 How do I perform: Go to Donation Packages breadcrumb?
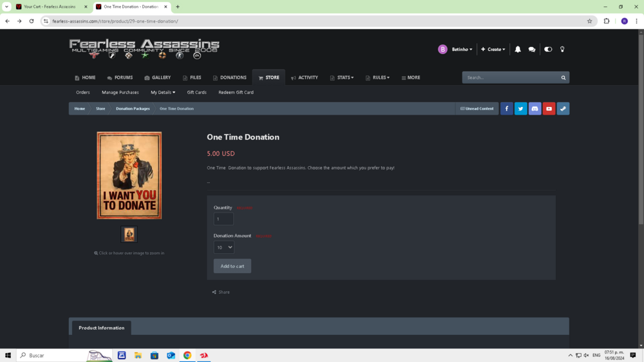point(133,108)
